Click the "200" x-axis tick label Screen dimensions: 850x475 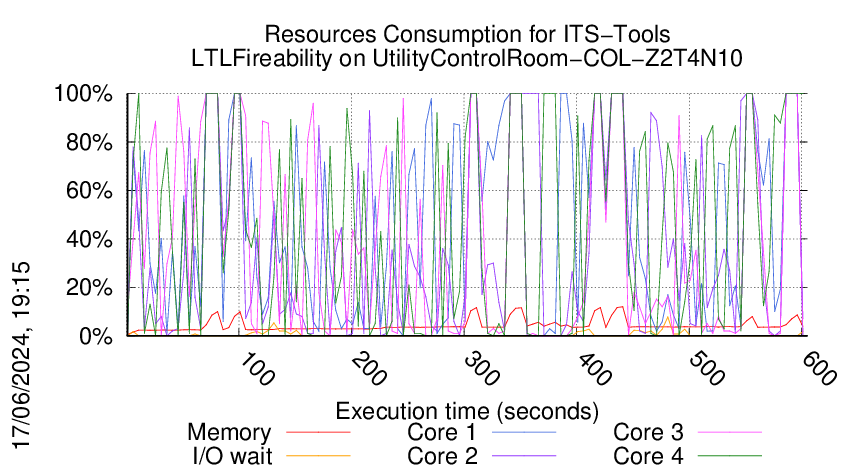tap(369, 369)
